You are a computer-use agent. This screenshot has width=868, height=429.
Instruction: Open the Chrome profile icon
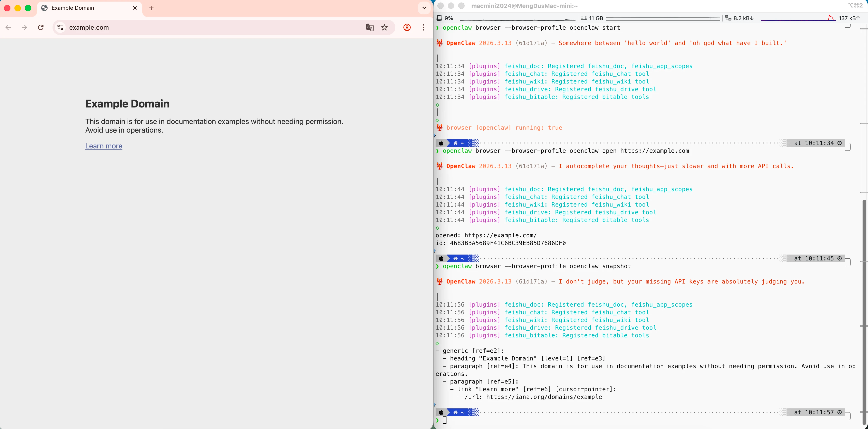pyautogui.click(x=407, y=28)
